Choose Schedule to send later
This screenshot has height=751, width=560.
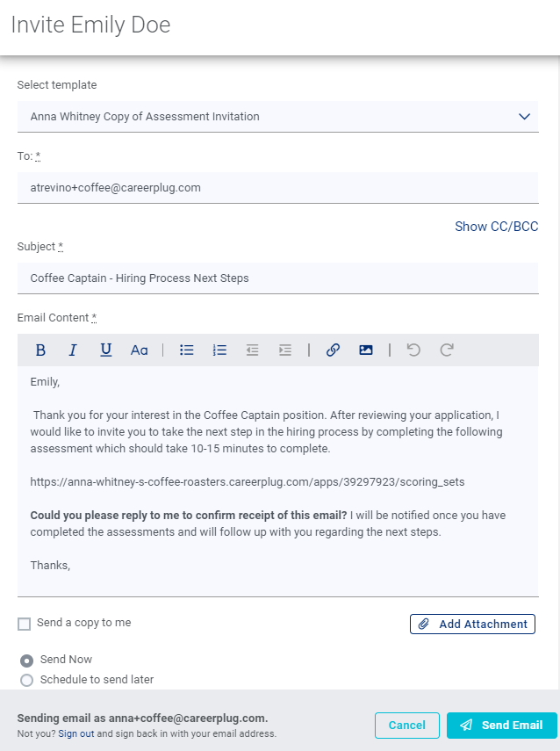26,680
